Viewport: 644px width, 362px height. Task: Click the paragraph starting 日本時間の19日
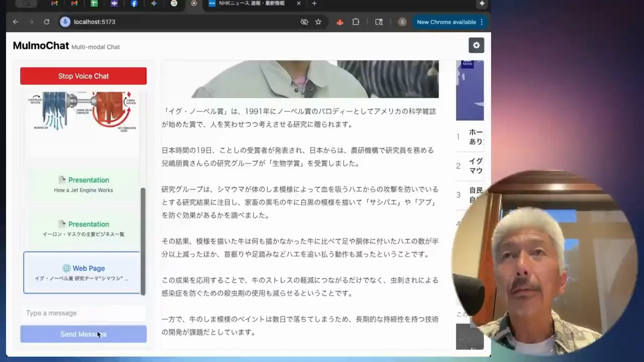(298, 157)
